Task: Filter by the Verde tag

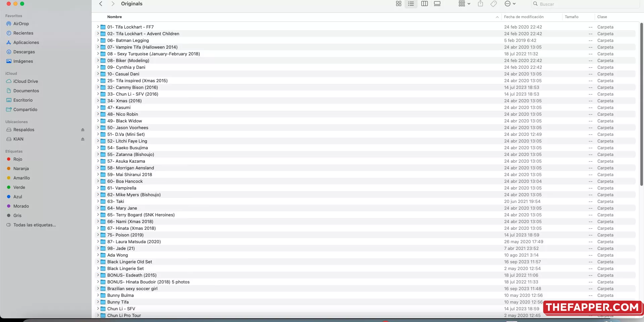Action: [19, 187]
